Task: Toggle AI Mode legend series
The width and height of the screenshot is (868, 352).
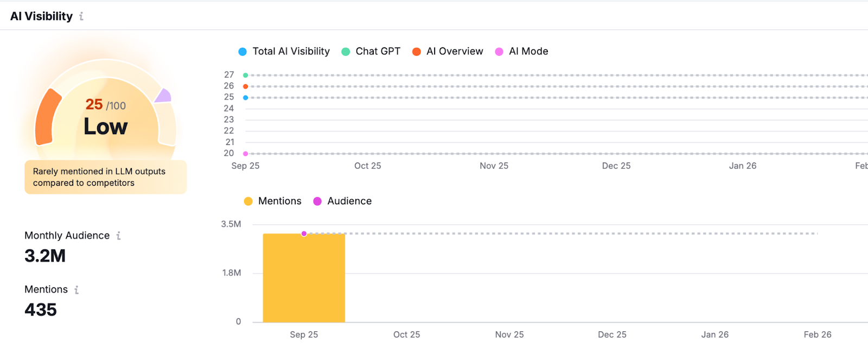Action: [522, 52]
